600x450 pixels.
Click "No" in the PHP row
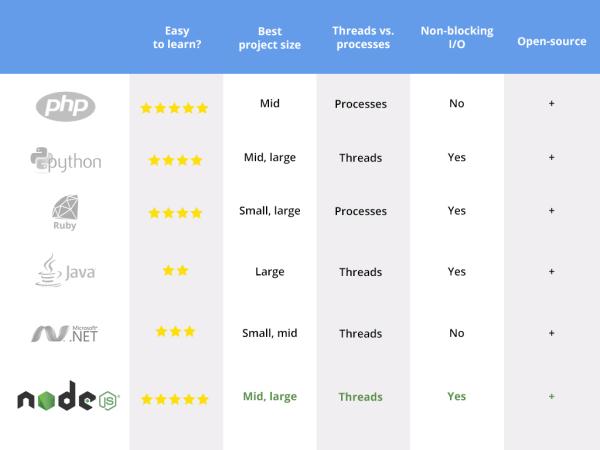coord(456,103)
